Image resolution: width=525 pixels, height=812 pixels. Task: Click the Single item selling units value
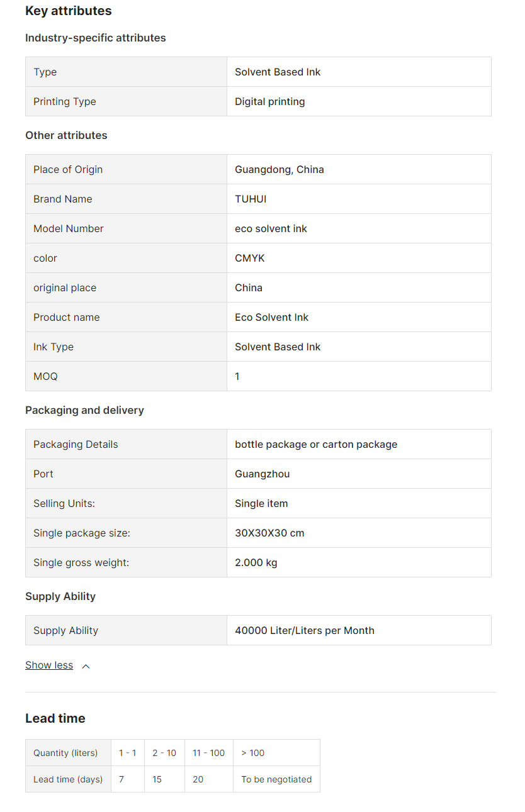261,504
